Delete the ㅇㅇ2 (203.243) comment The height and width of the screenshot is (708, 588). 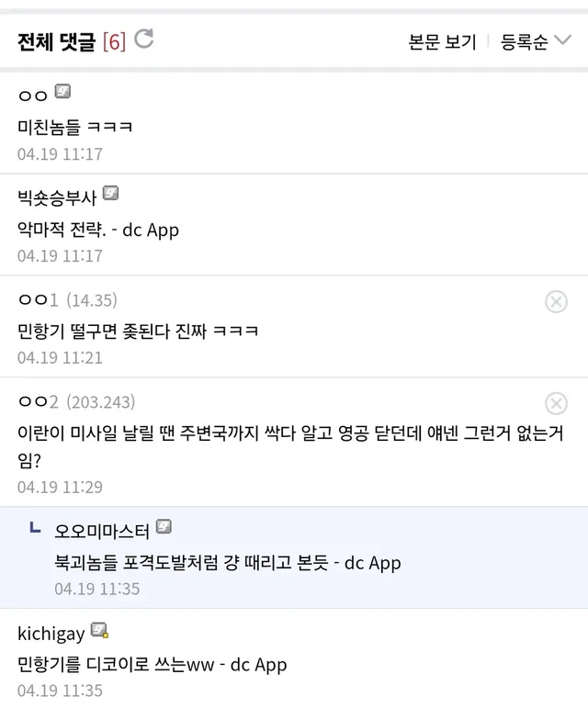click(556, 403)
